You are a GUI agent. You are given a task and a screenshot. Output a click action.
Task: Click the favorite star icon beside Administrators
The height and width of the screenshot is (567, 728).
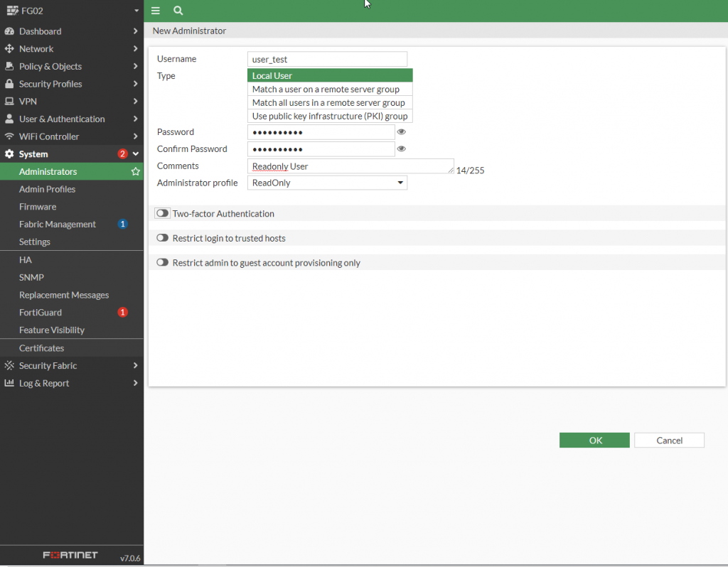point(135,172)
